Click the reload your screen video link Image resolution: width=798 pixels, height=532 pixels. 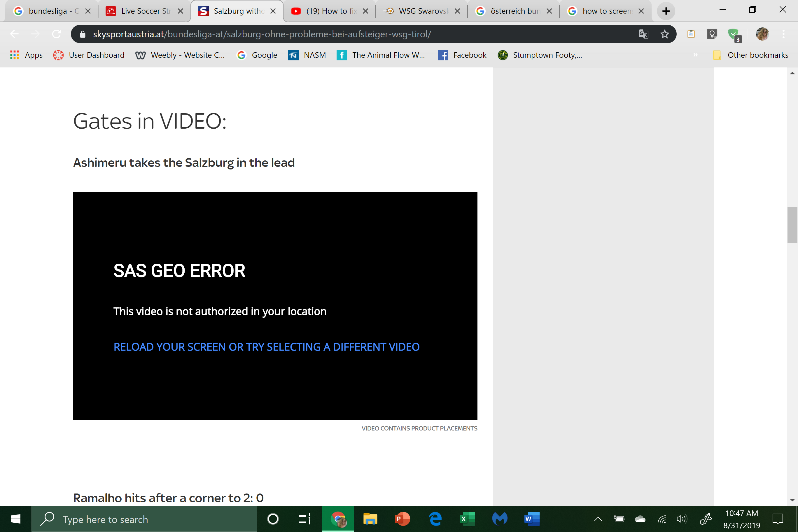point(267,347)
